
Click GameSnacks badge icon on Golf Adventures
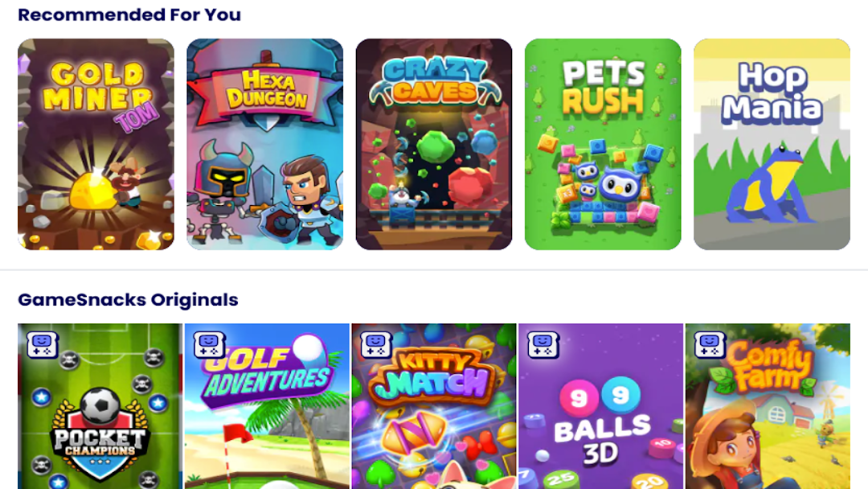tap(209, 344)
